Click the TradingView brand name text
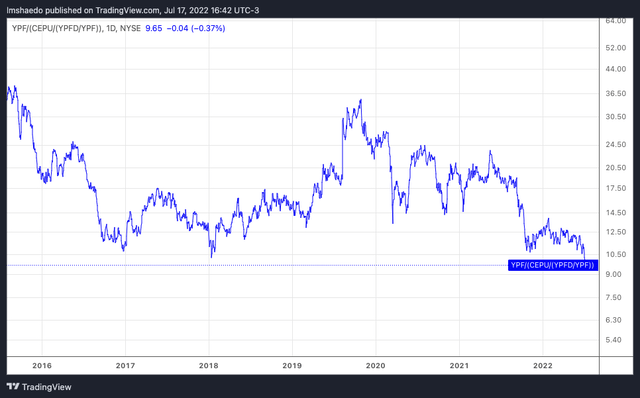This screenshot has height=398, width=640. (47, 387)
